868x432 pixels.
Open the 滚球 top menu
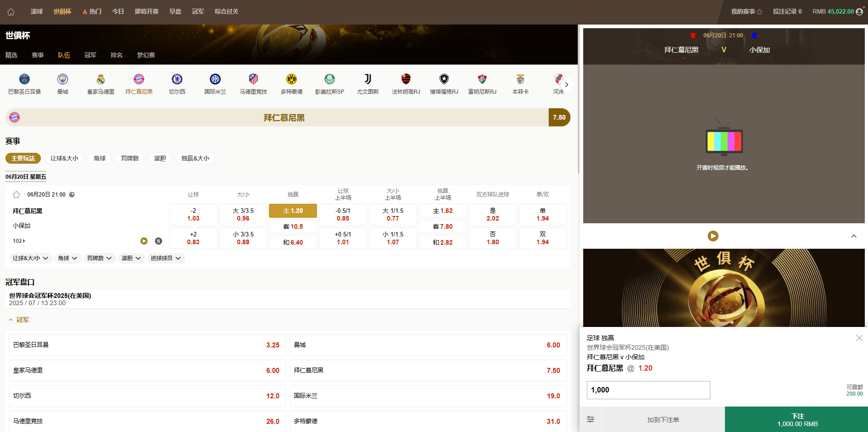37,12
